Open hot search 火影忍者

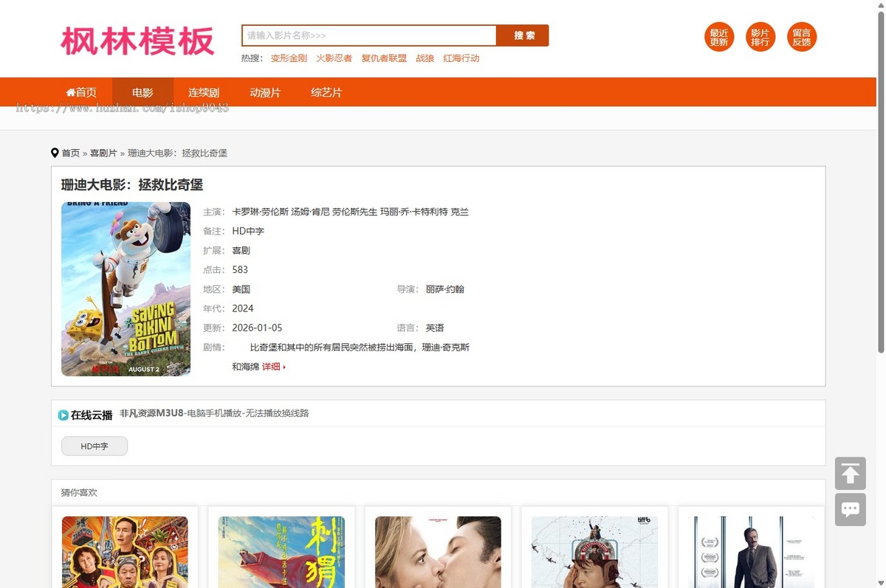[334, 58]
